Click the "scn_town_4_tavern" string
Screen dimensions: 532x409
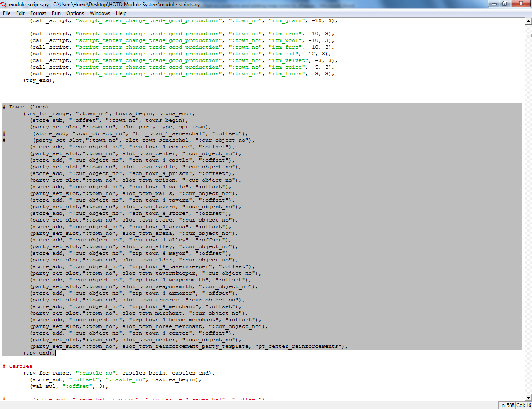pos(160,200)
